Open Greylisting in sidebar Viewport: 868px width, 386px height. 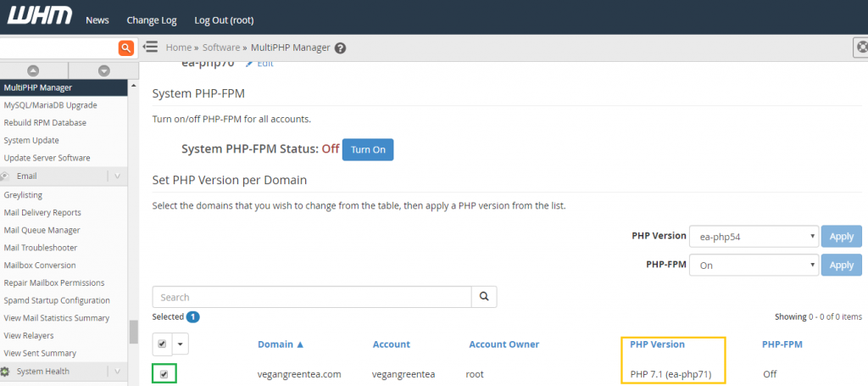[x=23, y=195]
